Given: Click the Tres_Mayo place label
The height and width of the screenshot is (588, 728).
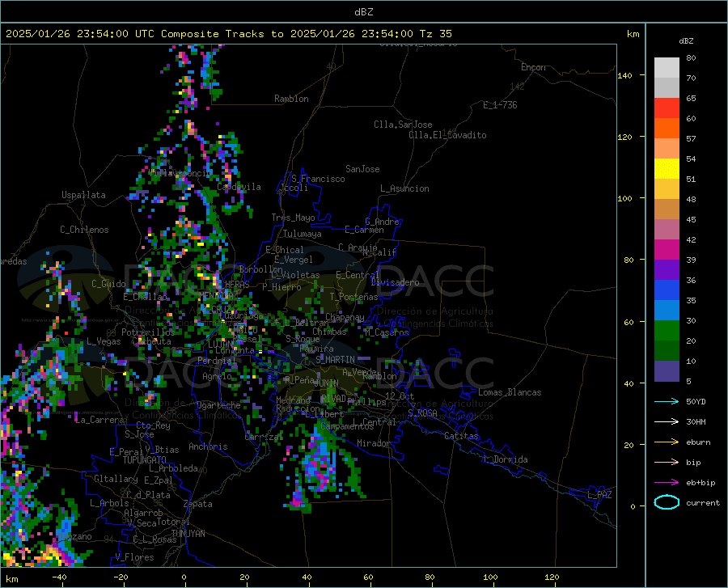Looking at the screenshot, I should [293, 218].
